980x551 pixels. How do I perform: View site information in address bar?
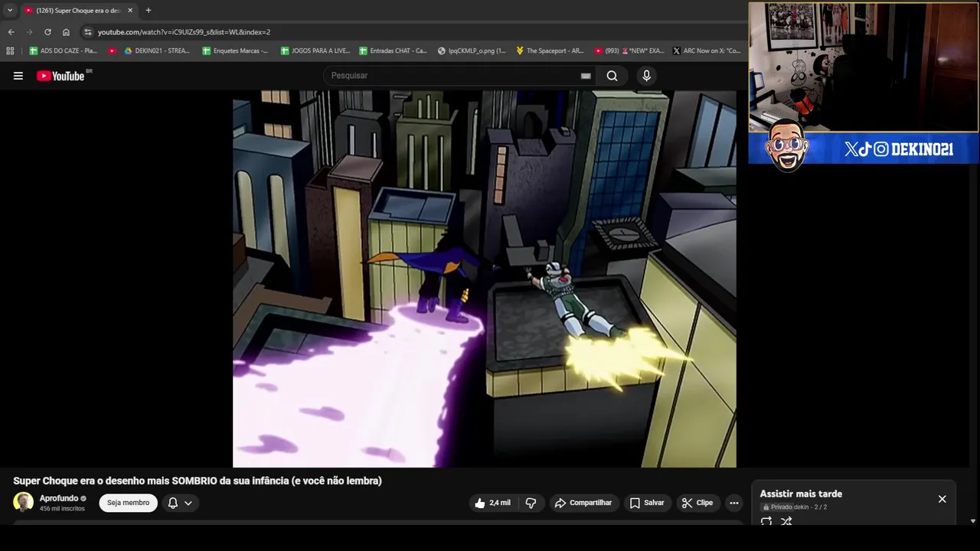88,32
